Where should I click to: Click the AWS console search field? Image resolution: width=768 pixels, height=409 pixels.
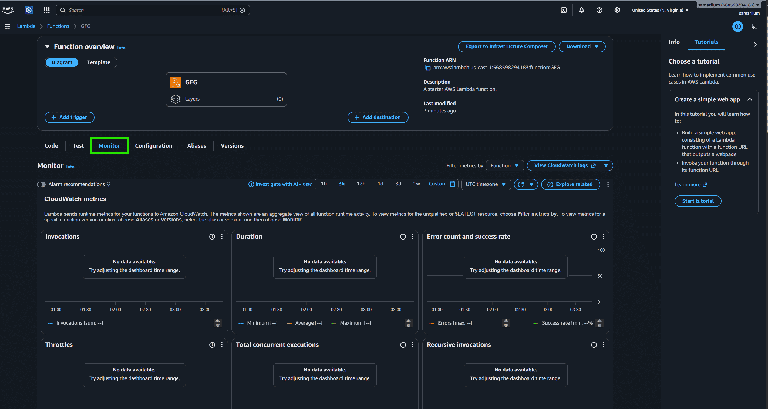point(155,10)
